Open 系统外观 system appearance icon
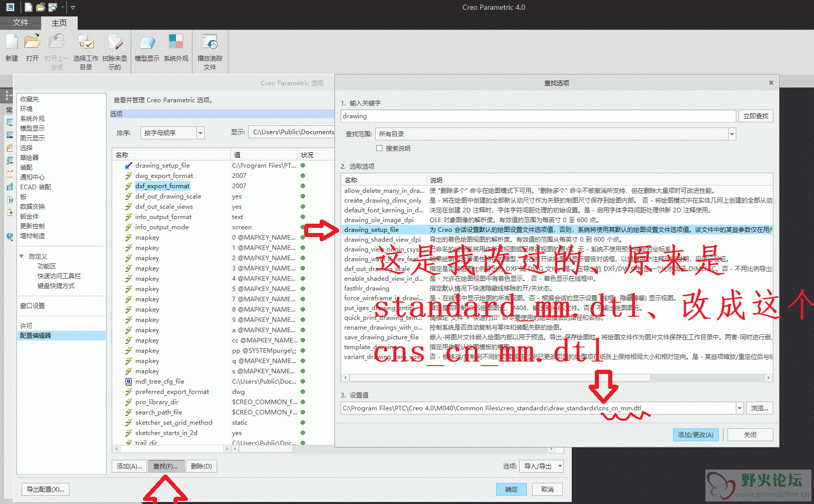814x504 pixels. click(x=176, y=43)
